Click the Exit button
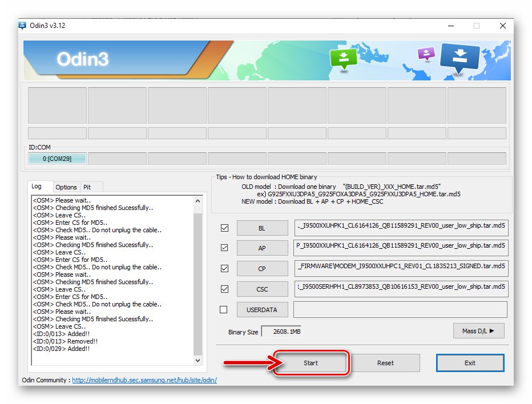The image size is (532, 404). (x=470, y=363)
